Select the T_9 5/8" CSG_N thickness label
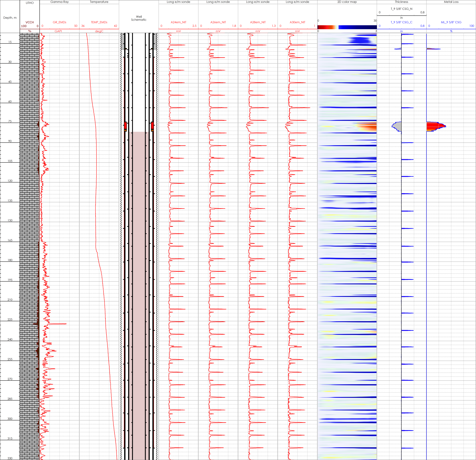Image resolution: width=476 pixels, height=460 pixels. (401, 9)
